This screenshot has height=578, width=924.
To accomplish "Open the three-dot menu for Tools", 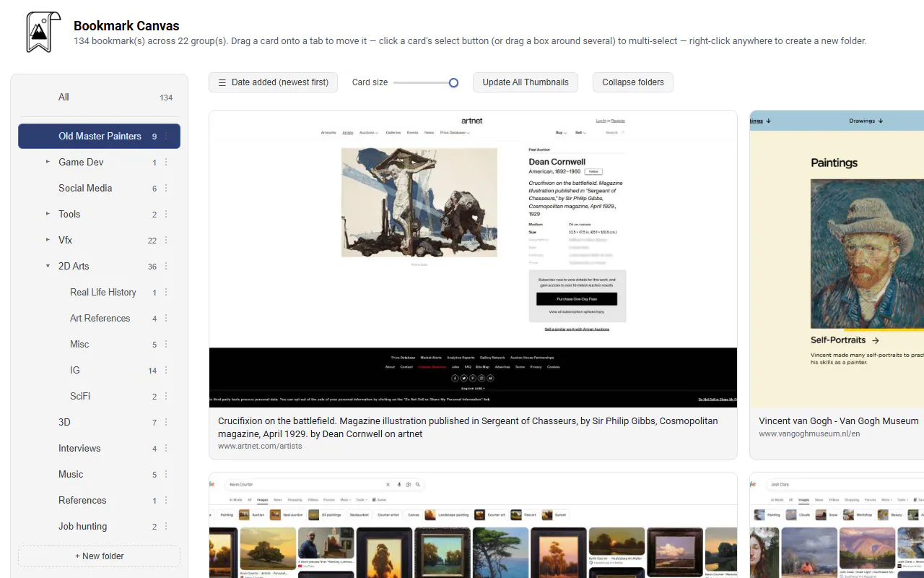I will [x=166, y=214].
